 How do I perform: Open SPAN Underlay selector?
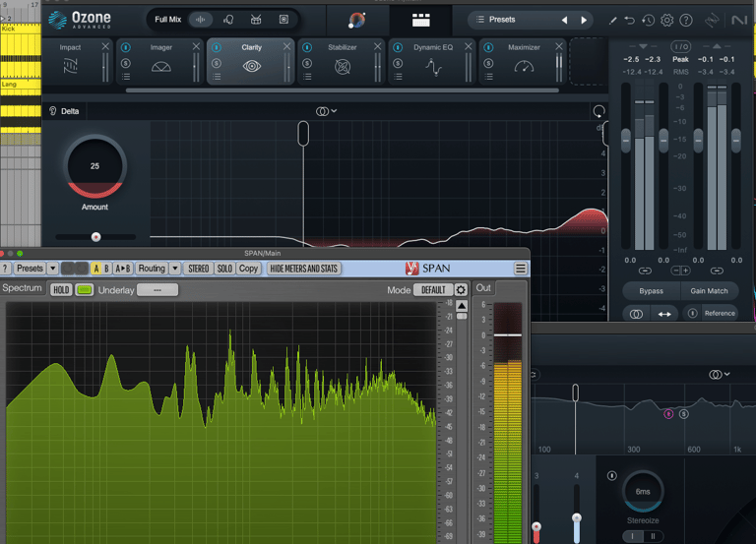(157, 289)
